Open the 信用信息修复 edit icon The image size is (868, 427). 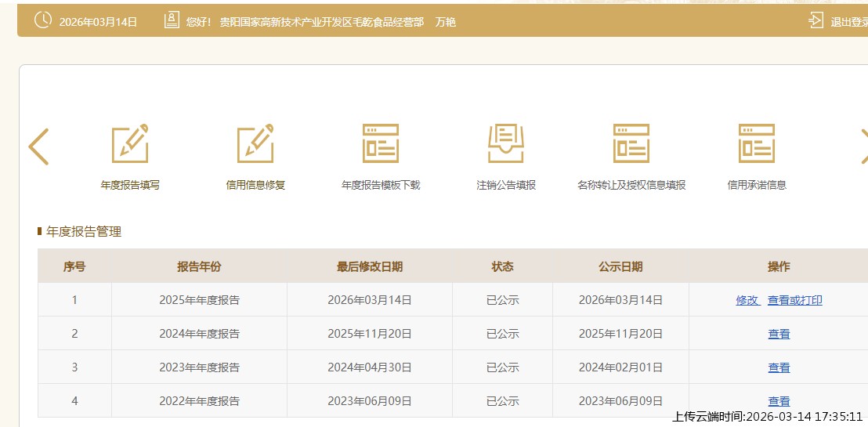pyautogui.click(x=255, y=143)
